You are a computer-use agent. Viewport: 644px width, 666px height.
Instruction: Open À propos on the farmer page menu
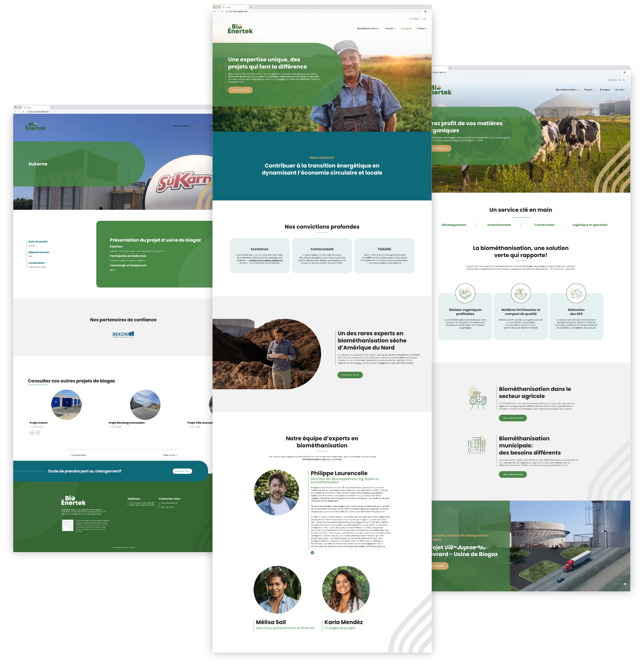click(406, 29)
